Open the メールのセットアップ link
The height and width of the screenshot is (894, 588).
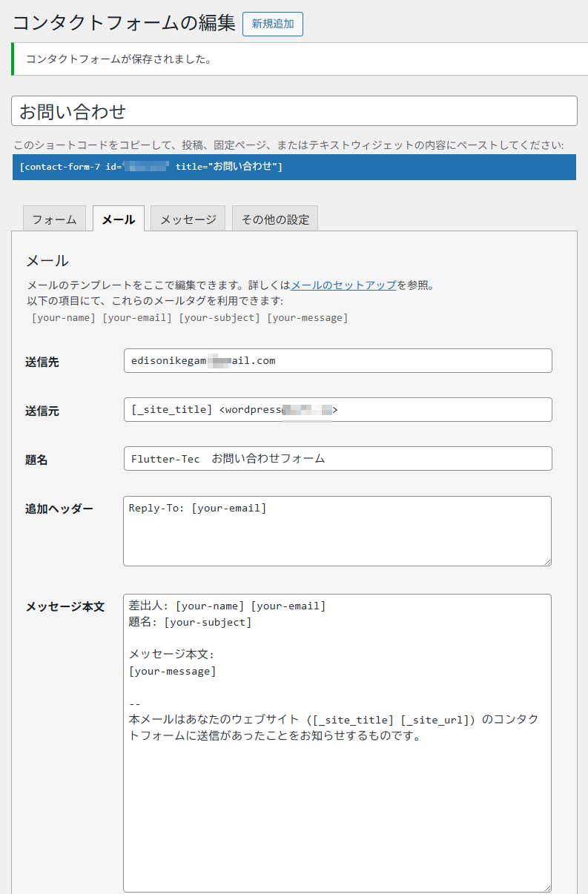(343, 285)
